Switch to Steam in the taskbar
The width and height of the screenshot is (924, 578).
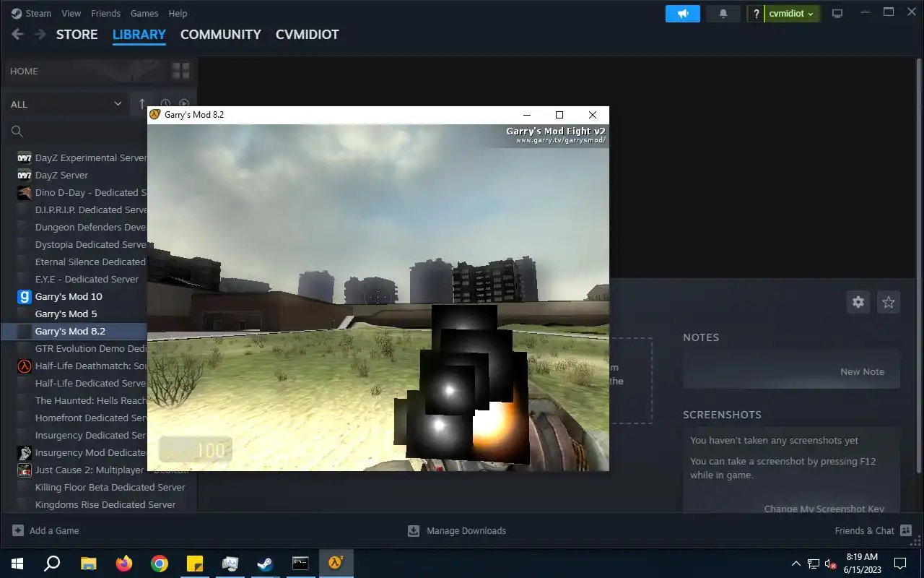click(x=265, y=564)
